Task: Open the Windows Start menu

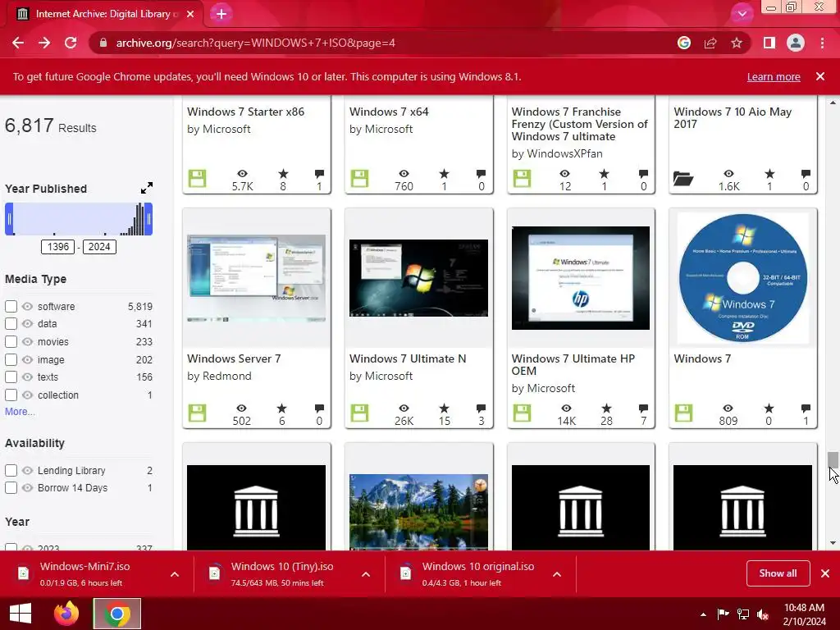Action: point(21,614)
